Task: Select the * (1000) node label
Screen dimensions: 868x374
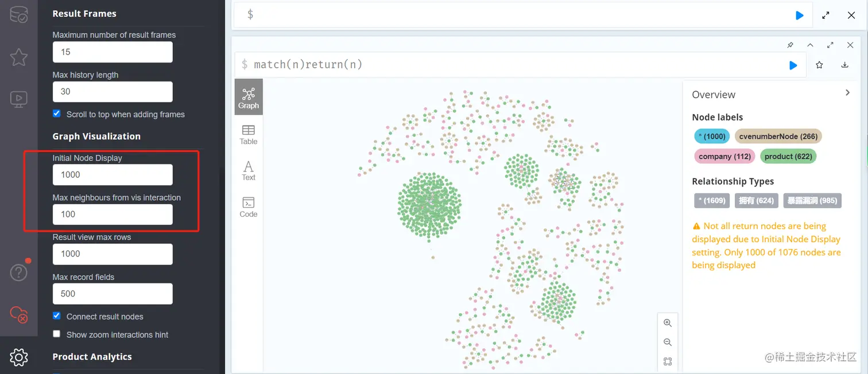Action: 712,137
